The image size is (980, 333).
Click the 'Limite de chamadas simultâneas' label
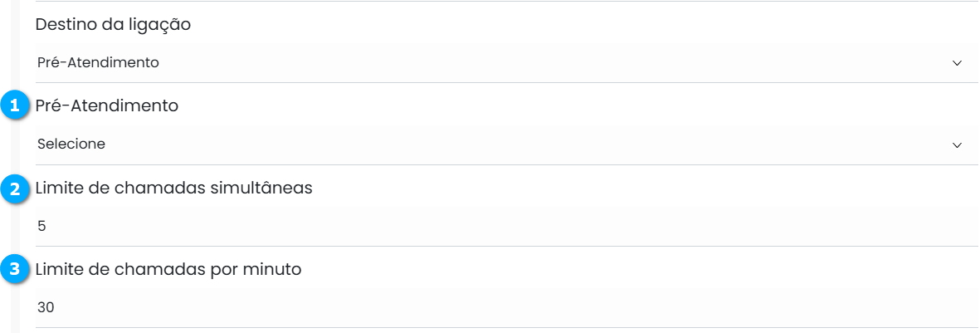pos(173,188)
